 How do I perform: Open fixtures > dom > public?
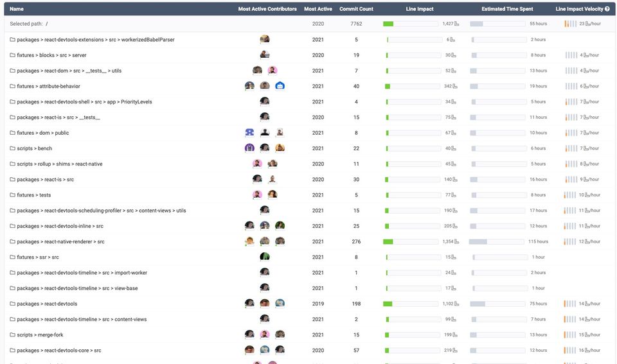click(43, 133)
